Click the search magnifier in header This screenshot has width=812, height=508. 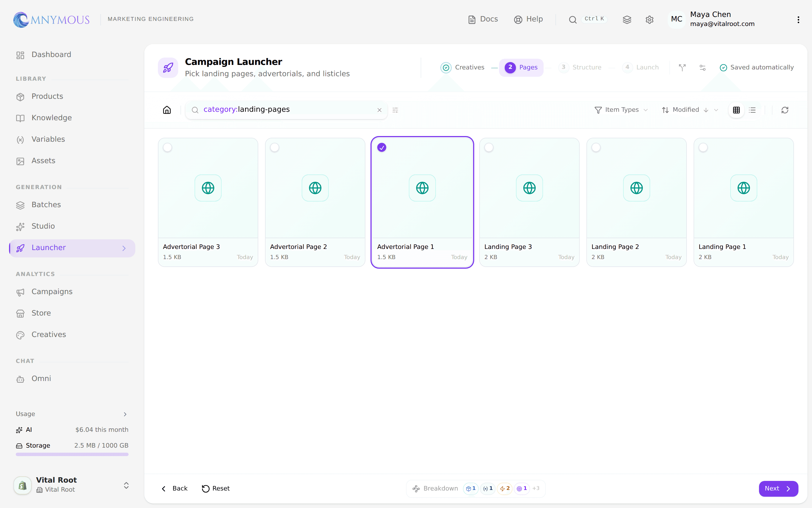click(x=573, y=20)
